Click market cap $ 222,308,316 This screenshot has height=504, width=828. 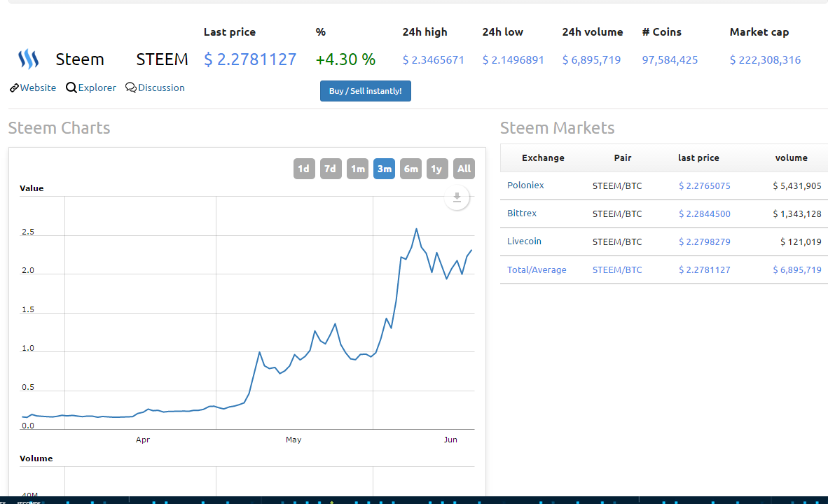click(765, 59)
